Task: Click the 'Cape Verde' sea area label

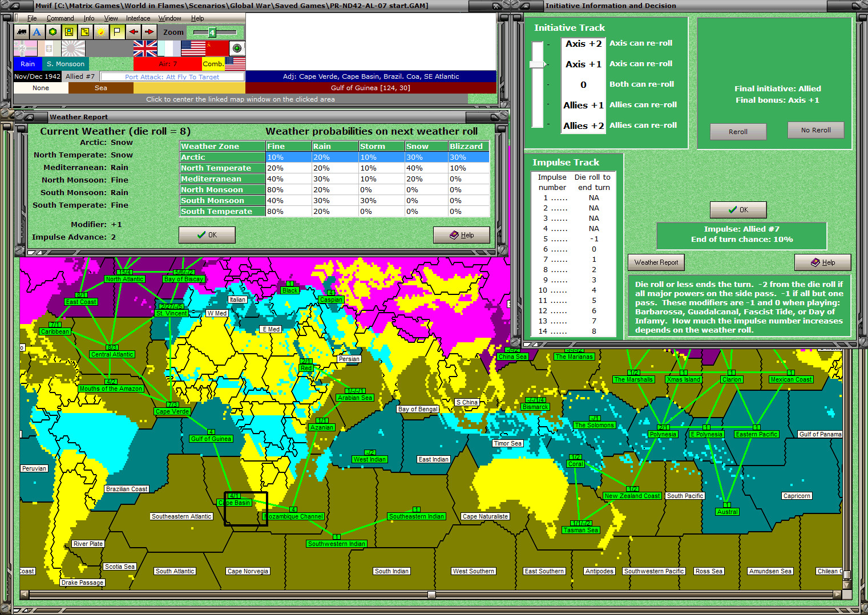Action: [x=172, y=412]
